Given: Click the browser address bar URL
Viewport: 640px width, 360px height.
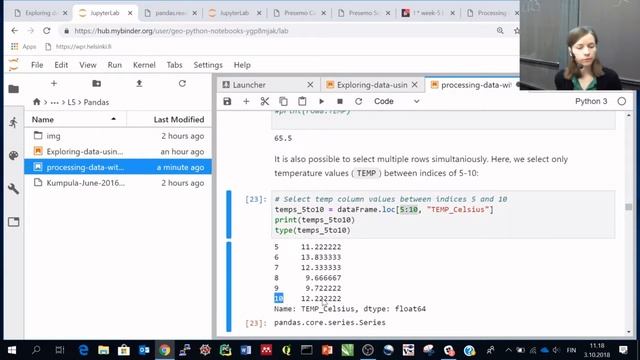Looking at the screenshot, I should click(181, 31).
